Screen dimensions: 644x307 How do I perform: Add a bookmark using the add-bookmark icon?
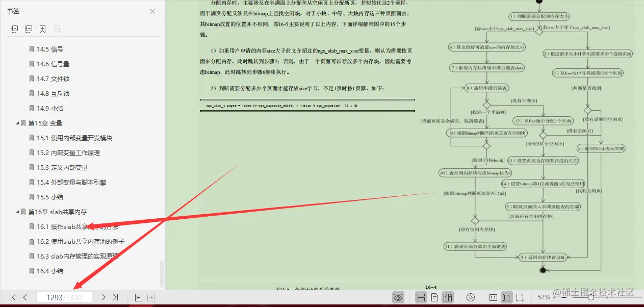pyautogui.click(x=43, y=29)
